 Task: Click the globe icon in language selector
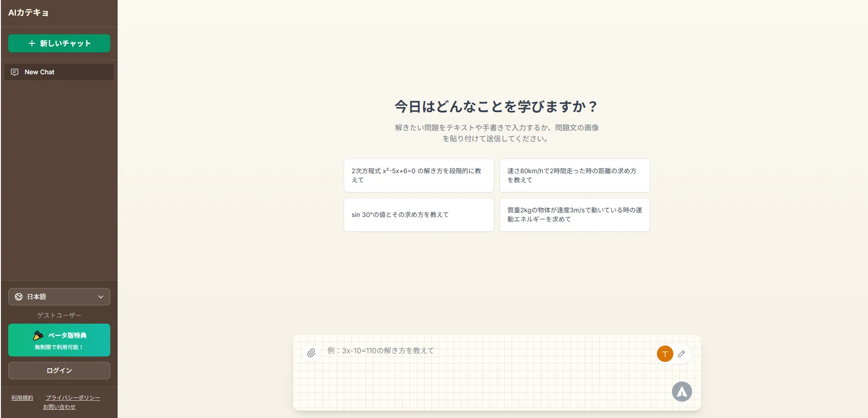pyautogui.click(x=19, y=297)
